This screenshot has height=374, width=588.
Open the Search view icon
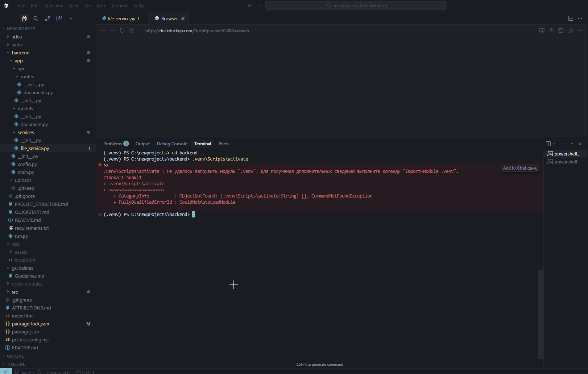coord(36,18)
